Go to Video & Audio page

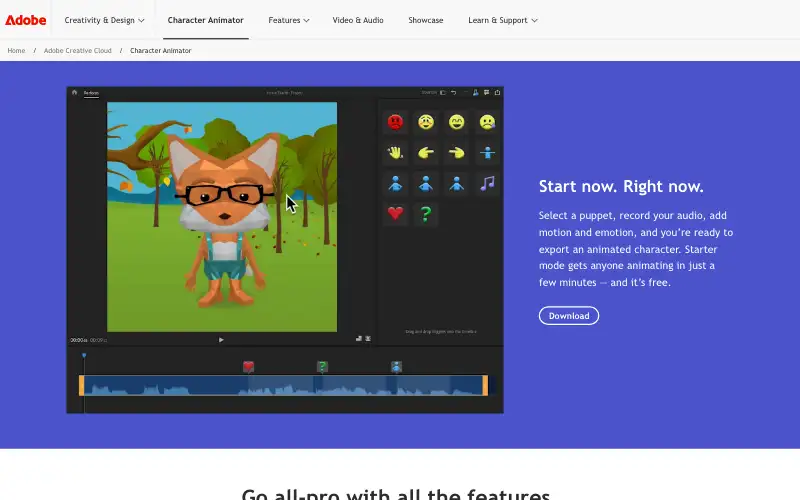(x=358, y=20)
